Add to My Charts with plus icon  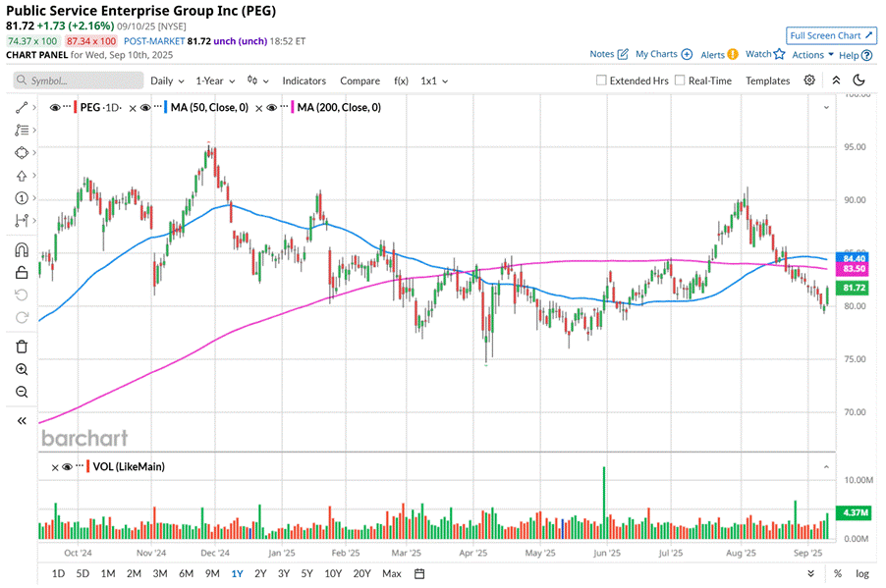687,54
